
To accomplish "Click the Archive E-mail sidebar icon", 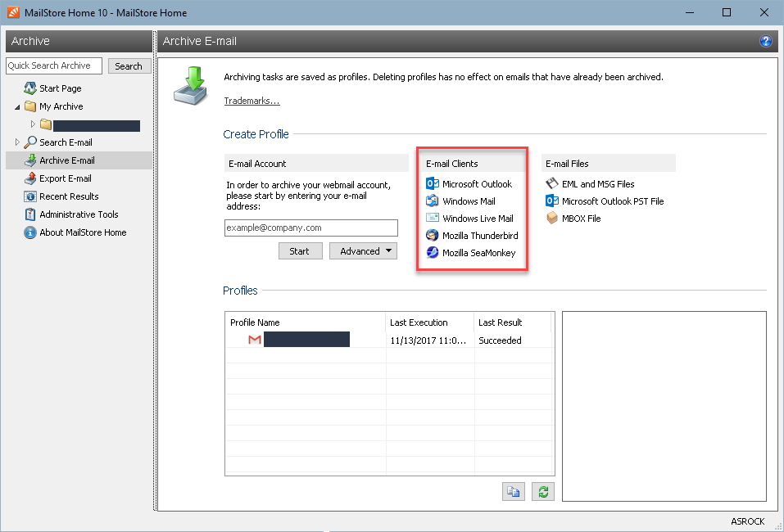I will point(30,160).
